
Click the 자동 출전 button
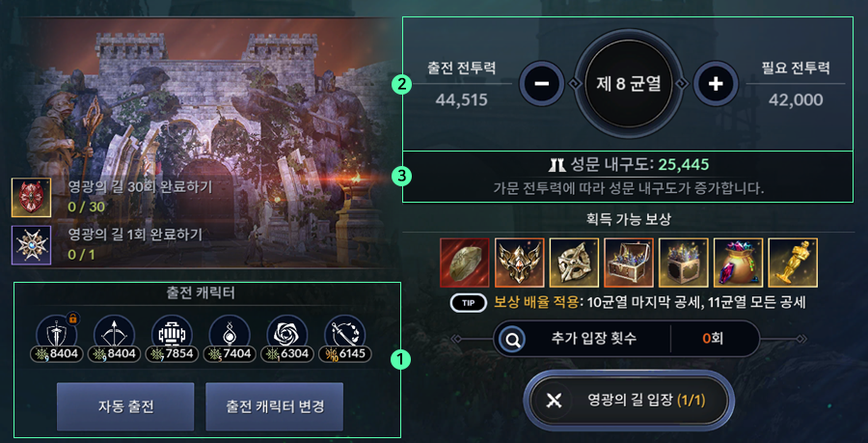[125, 406]
